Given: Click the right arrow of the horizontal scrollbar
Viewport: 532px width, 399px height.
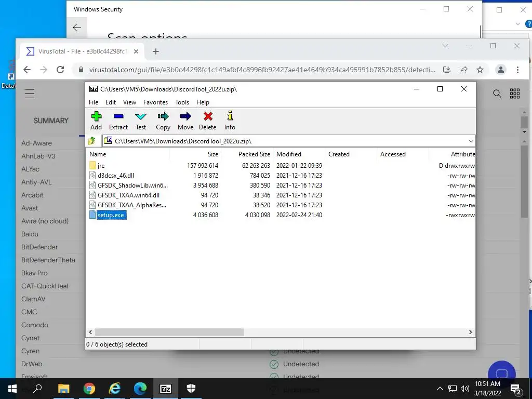Looking at the screenshot, I should pos(471,332).
